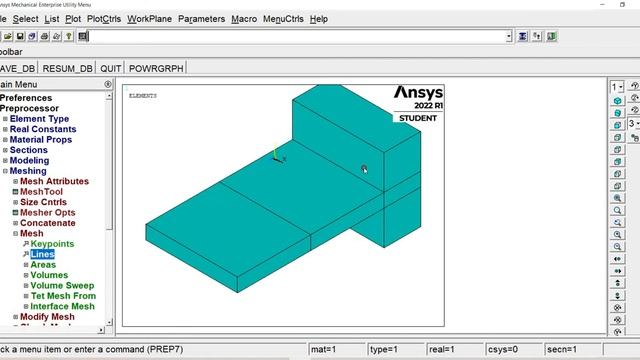Viewport: 640px width, 360px height.
Task: Click the mat=1 status field
Action: tap(337, 349)
